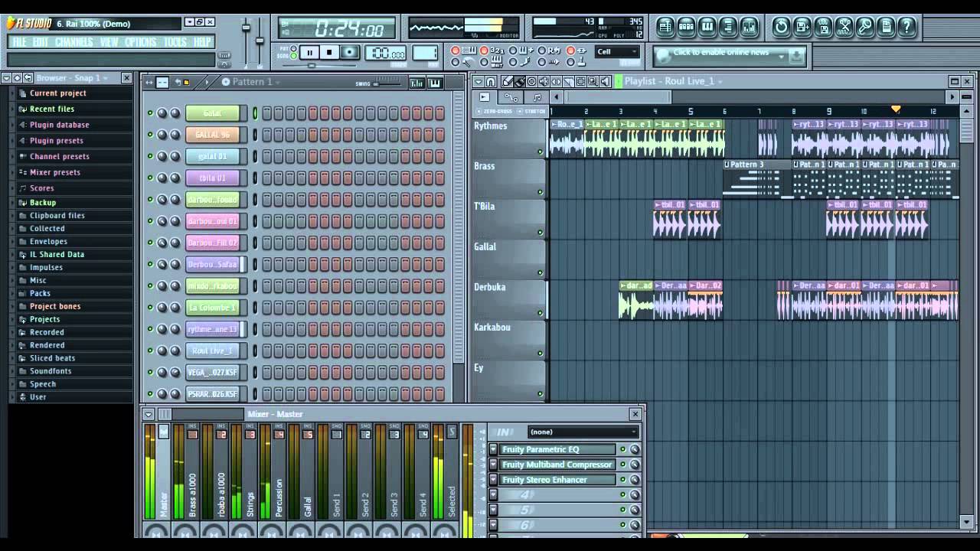Viewport: 980px width, 551px height.
Task: Click the Fruity Multiband Compressor effect slot
Action: 557,465
